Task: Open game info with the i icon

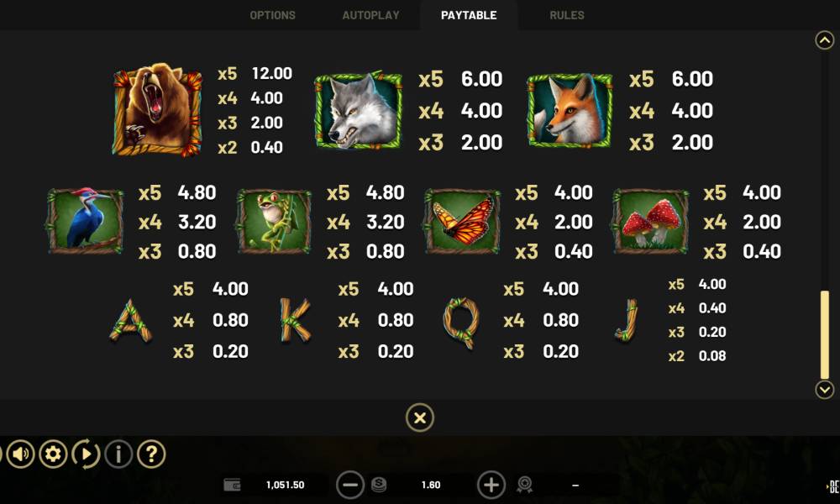Action: point(118,454)
